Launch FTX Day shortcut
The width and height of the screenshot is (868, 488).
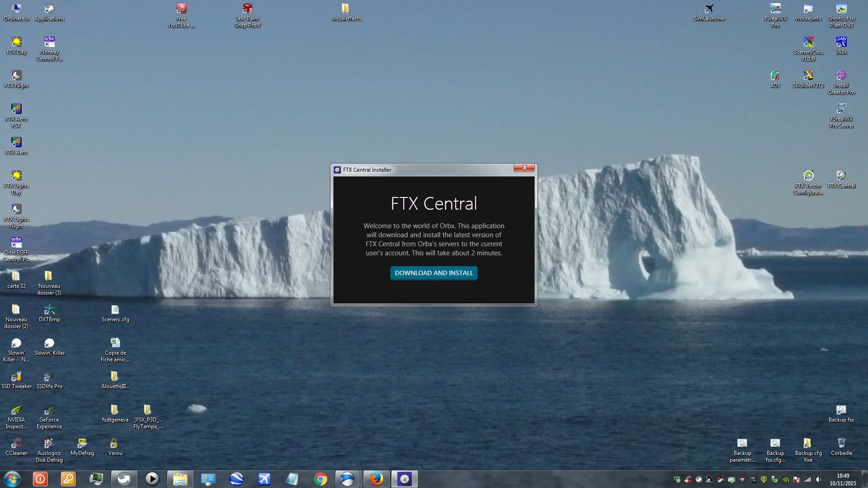tap(16, 46)
